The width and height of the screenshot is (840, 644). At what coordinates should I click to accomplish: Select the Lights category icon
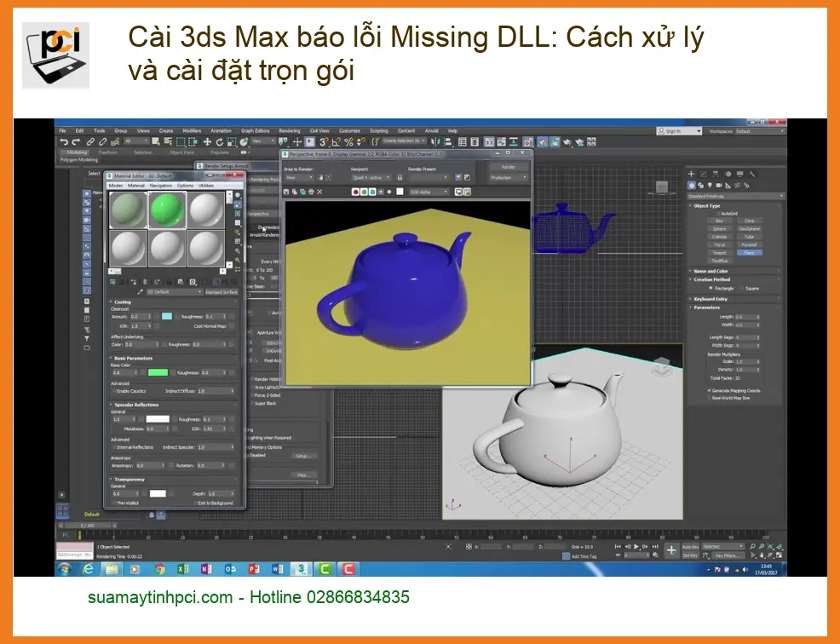(x=710, y=186)
